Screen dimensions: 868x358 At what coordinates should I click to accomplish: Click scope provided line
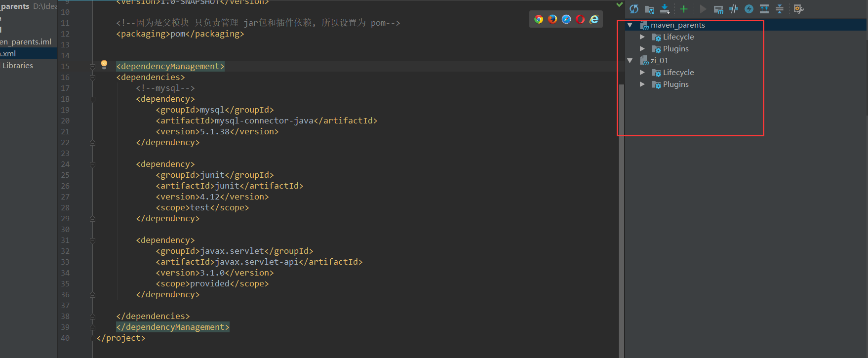[212, 283]
